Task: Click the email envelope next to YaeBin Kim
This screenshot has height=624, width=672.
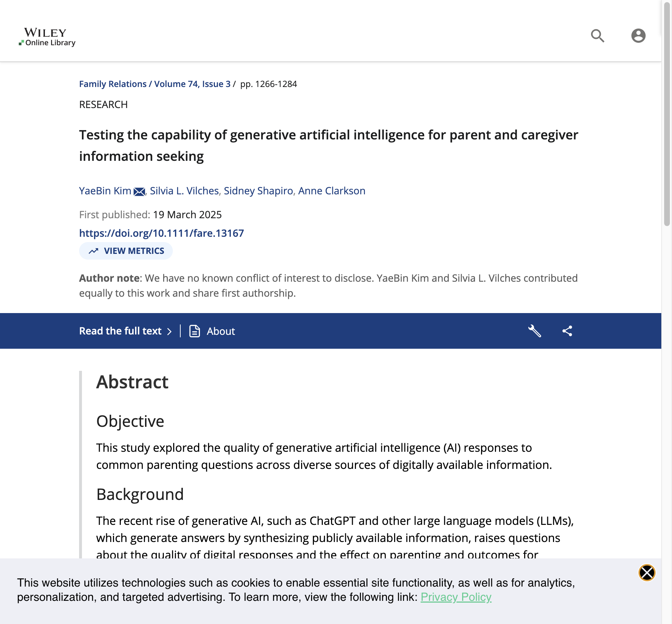Action: pyautogui.click(x=140, y=191)
